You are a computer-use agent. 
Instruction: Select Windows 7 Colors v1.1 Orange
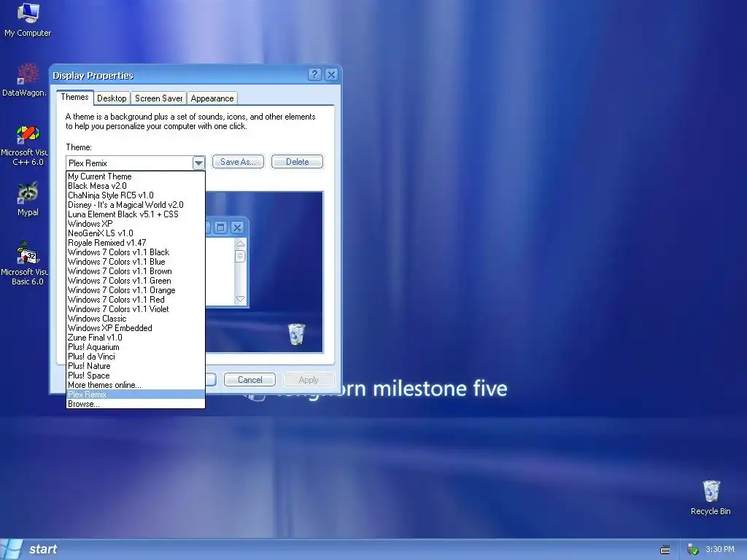[x=136, y=290]
